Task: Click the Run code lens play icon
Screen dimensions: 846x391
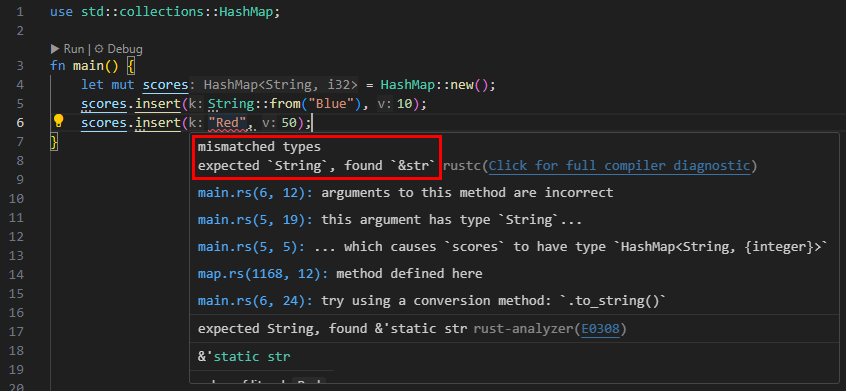Action: click(x=54, y=49)
